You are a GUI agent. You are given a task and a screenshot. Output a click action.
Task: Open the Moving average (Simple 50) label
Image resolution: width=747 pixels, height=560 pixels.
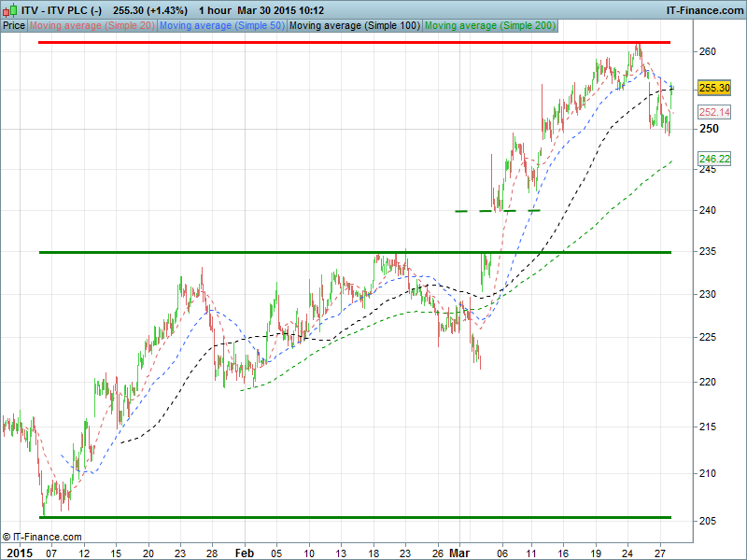point(221,25)
